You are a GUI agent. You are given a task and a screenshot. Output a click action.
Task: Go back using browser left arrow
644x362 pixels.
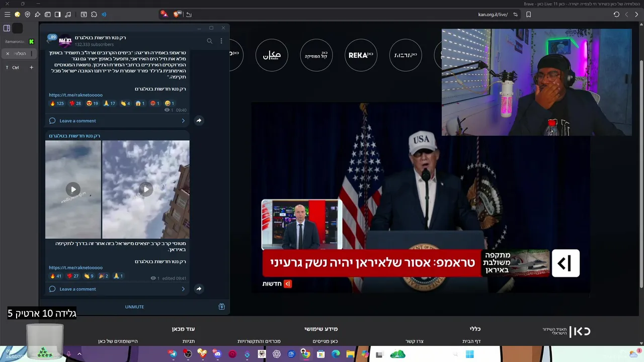[x=626, y=15]
